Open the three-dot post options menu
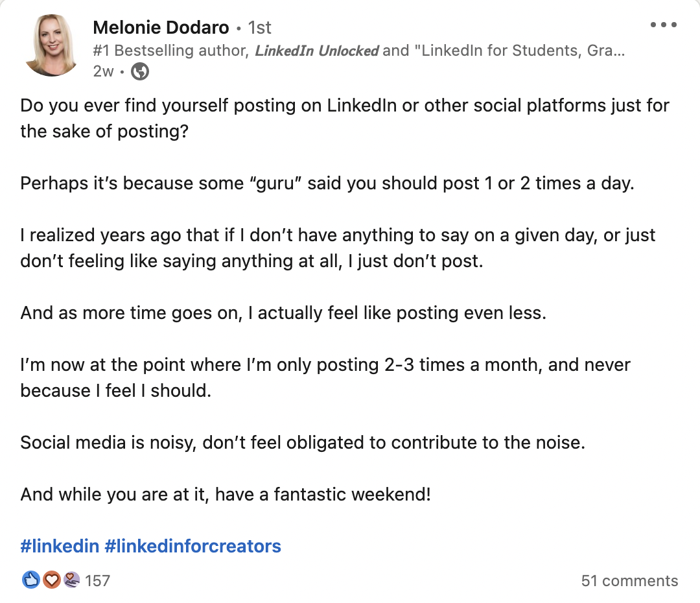 point(662,25)
